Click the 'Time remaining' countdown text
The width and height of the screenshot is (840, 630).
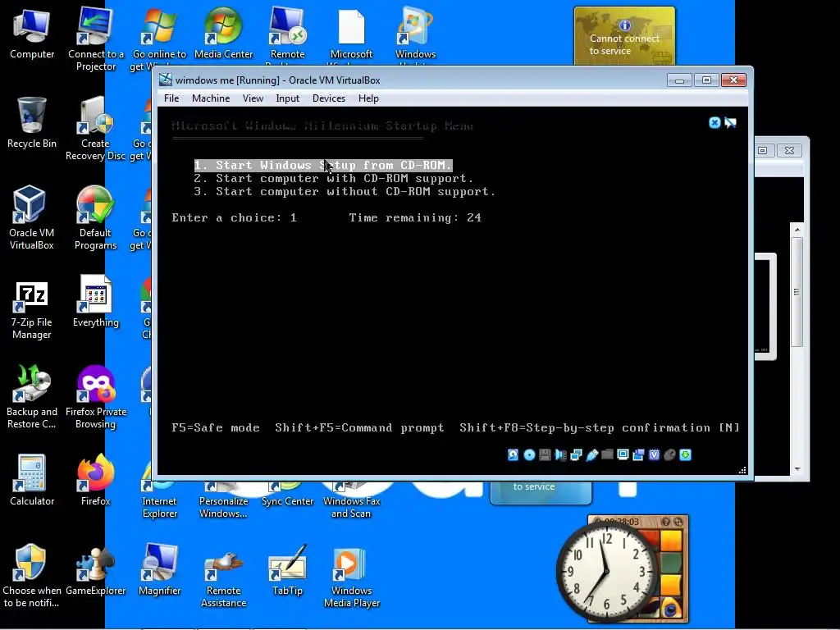click(415, 217)
